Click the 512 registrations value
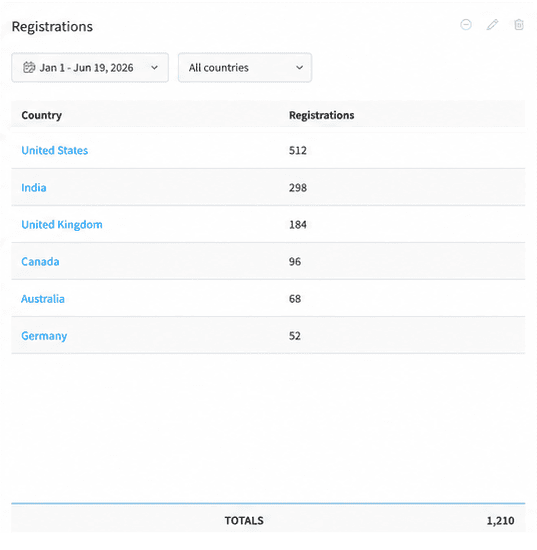This screenshot has height=550, width=537. 298,150
